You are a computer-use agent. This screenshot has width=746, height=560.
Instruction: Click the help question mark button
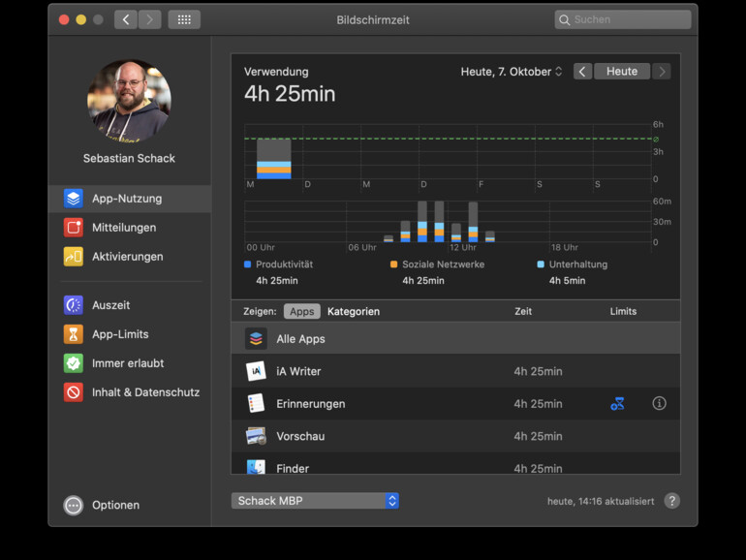[671, 501]
